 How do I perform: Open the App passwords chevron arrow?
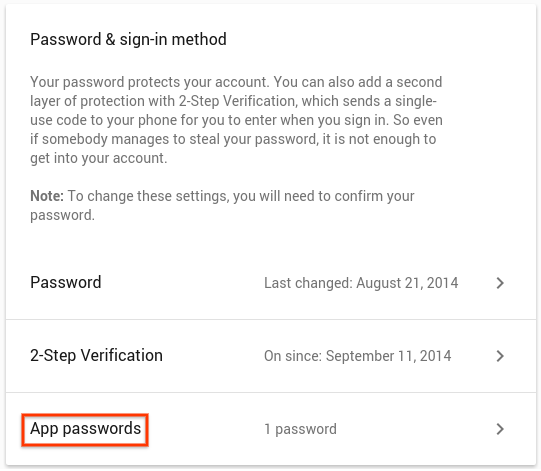(500, 430)
